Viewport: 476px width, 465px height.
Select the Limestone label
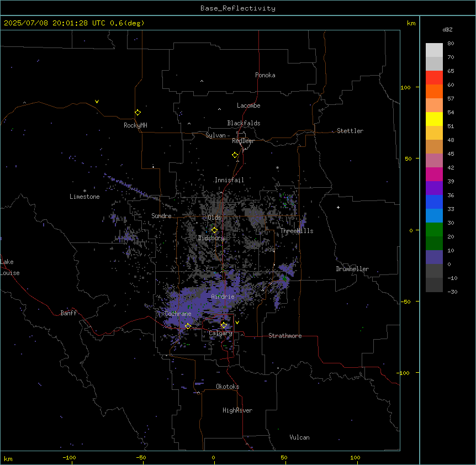tap(84, 197)
